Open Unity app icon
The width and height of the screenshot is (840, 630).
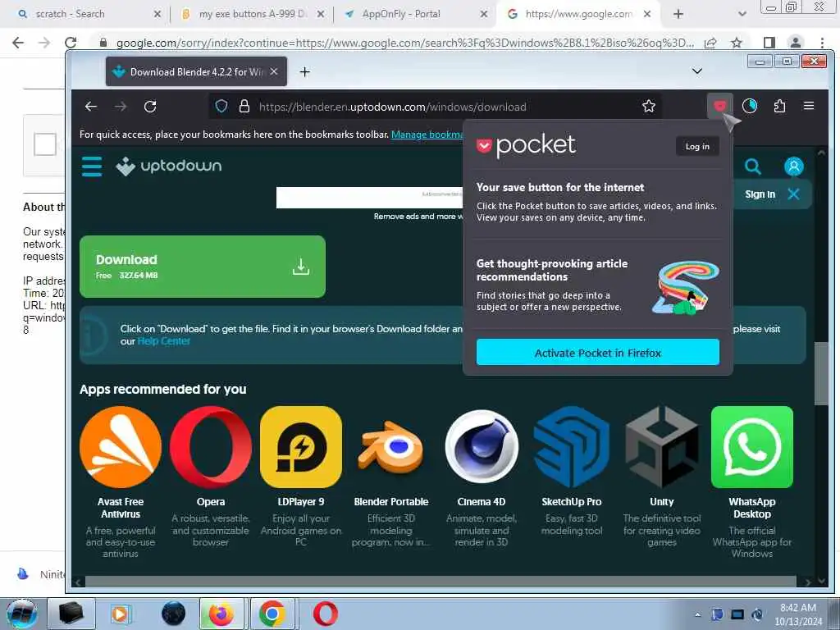[662, 447]
